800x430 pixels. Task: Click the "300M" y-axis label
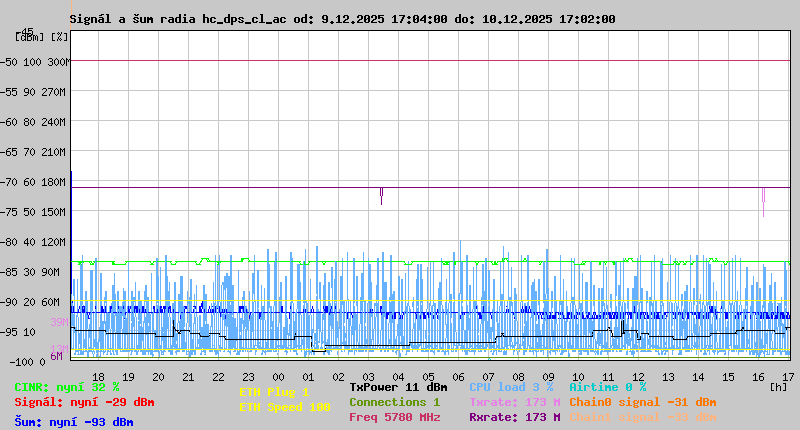point(58,62)
